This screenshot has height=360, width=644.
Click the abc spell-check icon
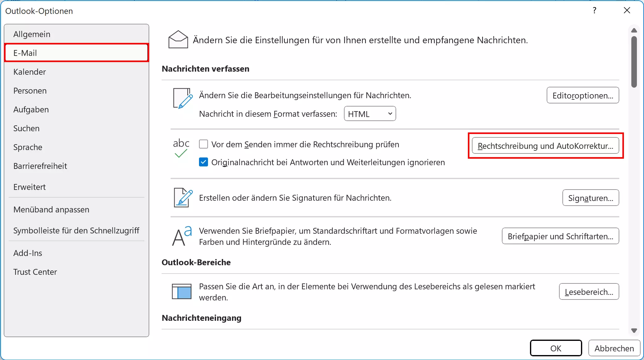pos(181,148)
